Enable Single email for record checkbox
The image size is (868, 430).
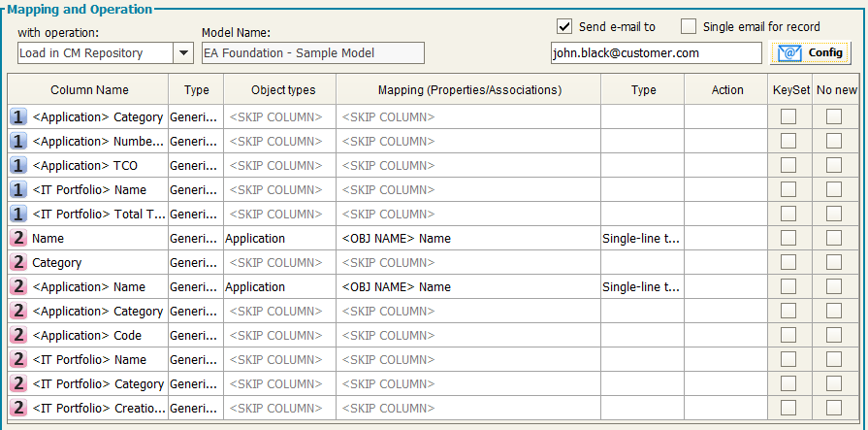pos(689,26)
